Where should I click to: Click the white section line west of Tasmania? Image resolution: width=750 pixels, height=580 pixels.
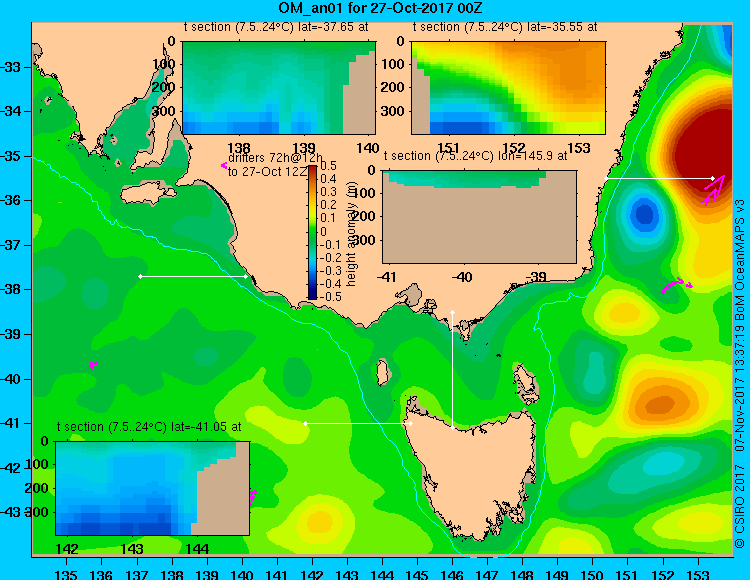[358, 424]
